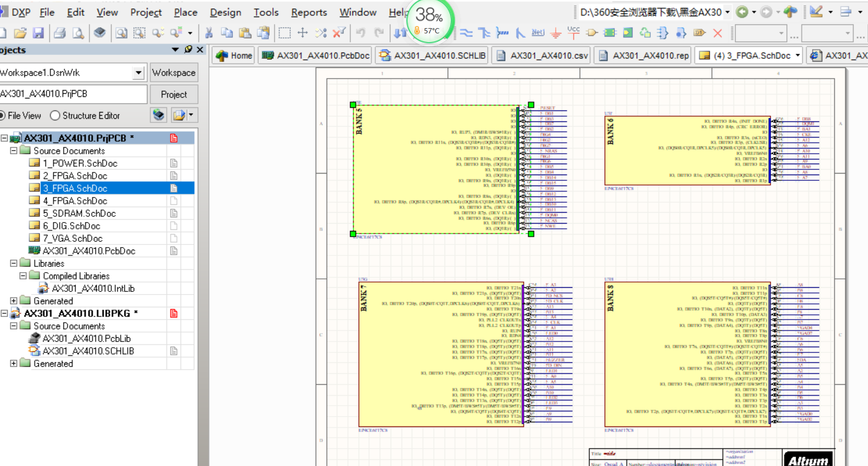Activate the Move Selection crosshair tool
The width and height of the screenshot is (868, 466).
303,33
